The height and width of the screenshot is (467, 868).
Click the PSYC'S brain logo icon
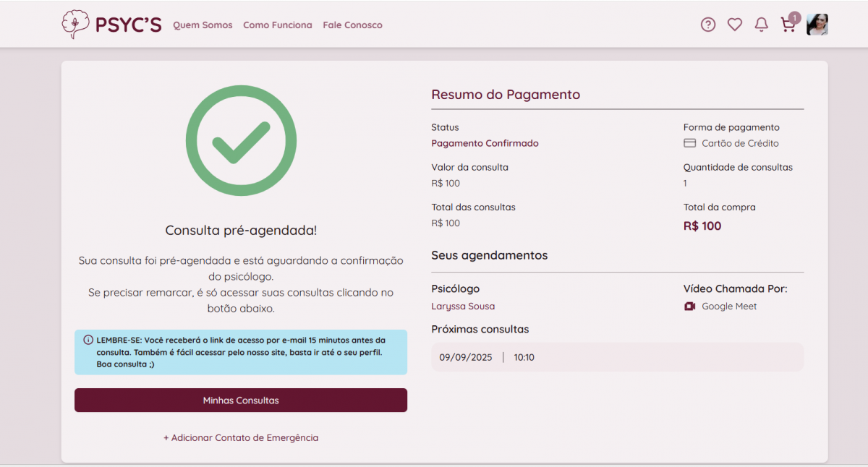click(75, 25)
